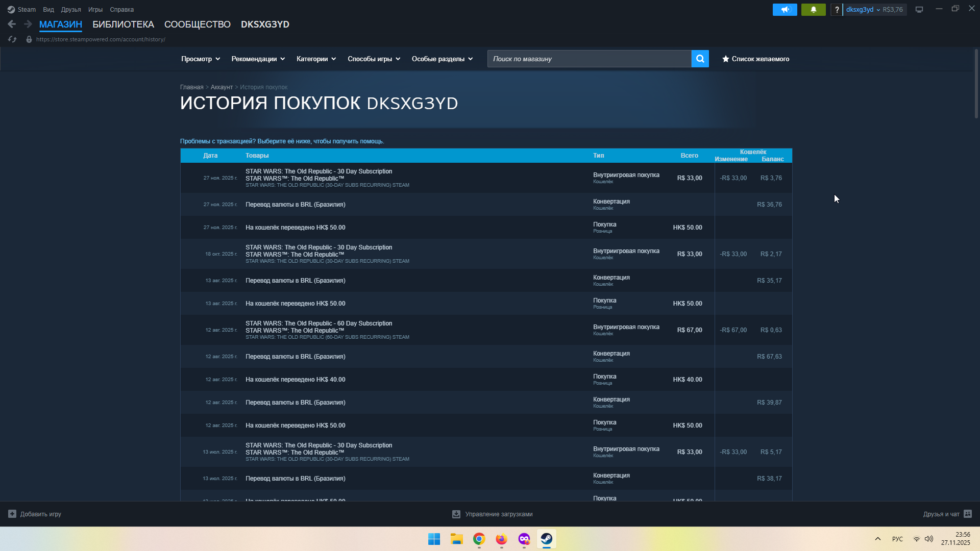Click the back navigation arrow
980x551 pixels.
click(12, 24)
